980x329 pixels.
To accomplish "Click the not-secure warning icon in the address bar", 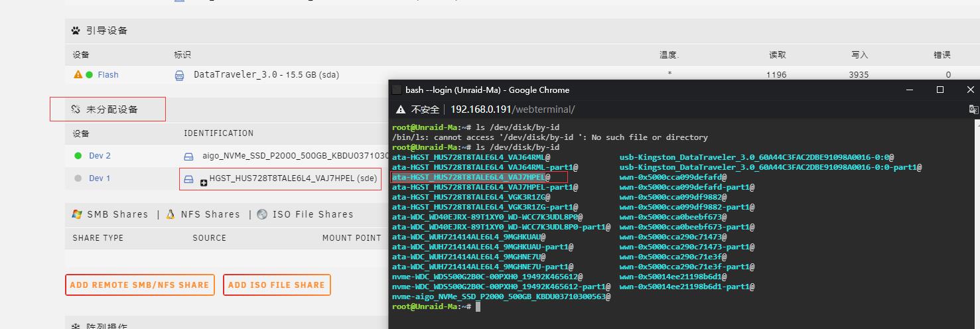I will pyautogui.click(x=400, y=109).
